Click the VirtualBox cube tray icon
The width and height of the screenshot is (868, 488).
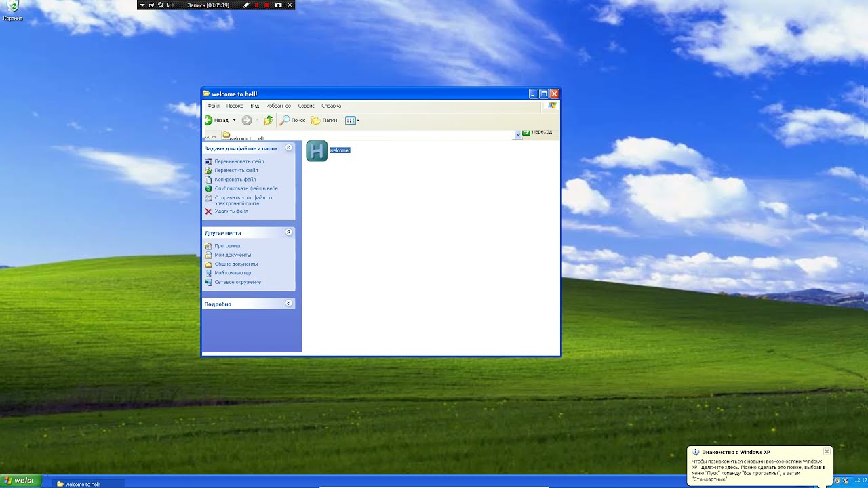(845, 480)
